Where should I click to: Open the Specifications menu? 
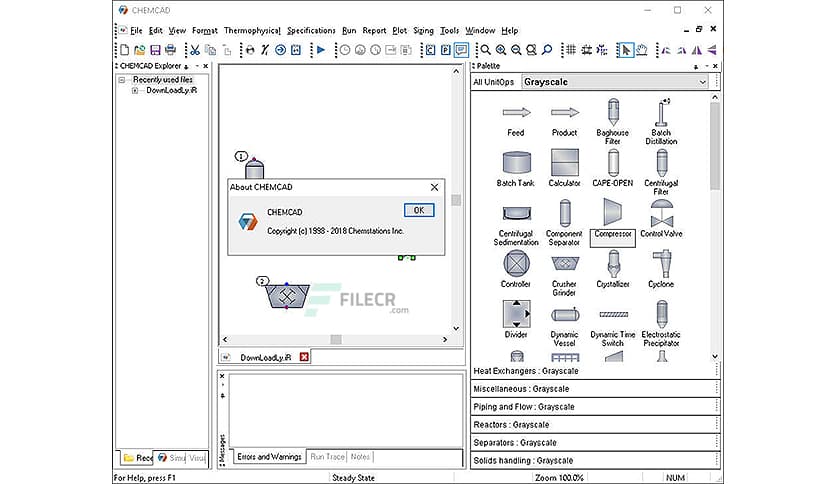pos(311,30)
